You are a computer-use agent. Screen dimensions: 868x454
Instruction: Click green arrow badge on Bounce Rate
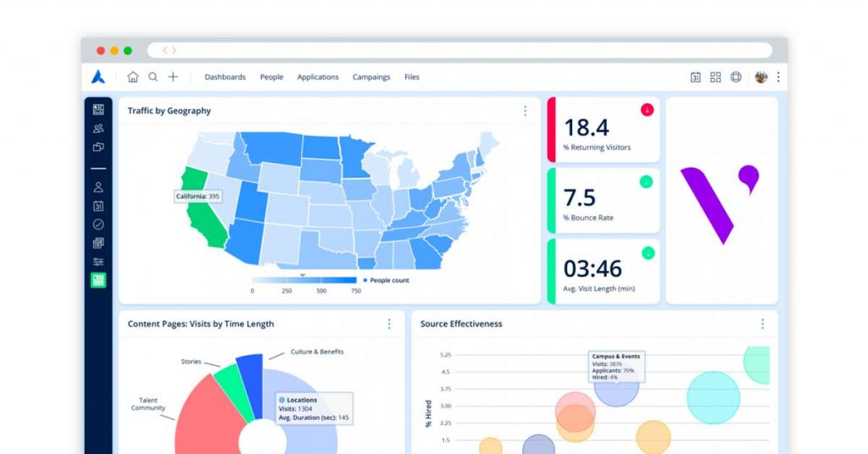tap(646, 181)
